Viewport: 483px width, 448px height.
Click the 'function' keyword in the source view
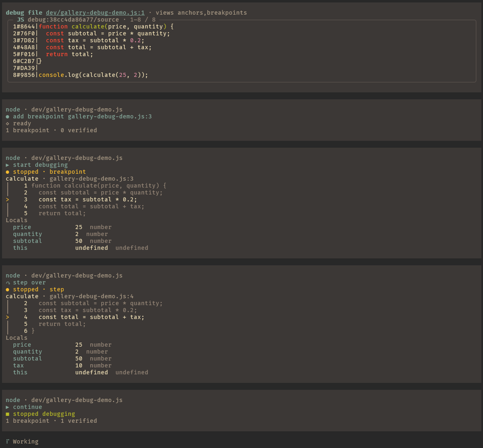coord(53,26)
